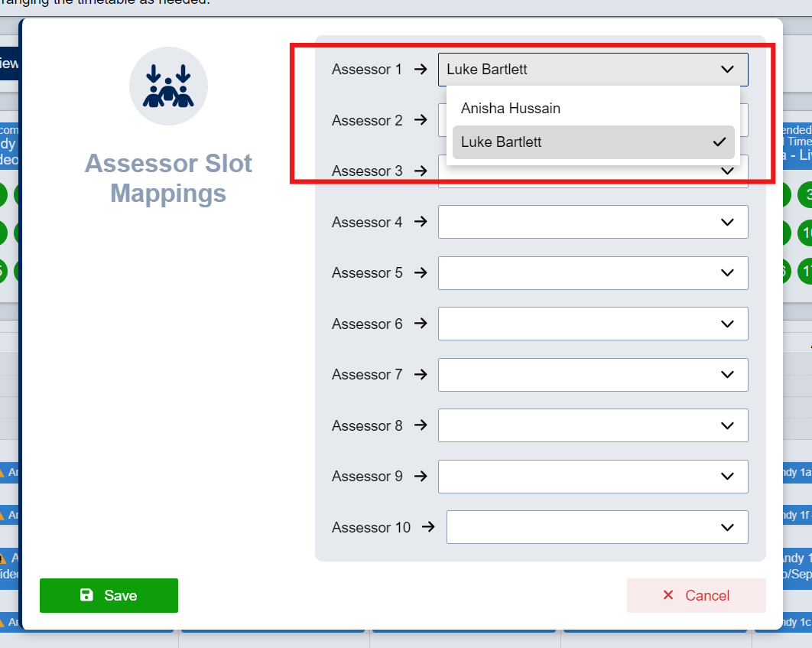Save the assessor slot mappings
The height and width of the screenshot is (648, 812).
coord(109,595)
